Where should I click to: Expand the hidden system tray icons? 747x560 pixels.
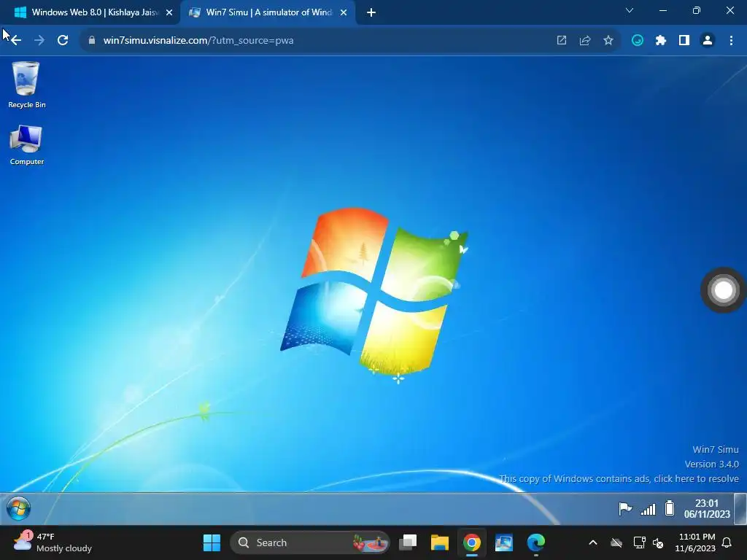(593, 542)
